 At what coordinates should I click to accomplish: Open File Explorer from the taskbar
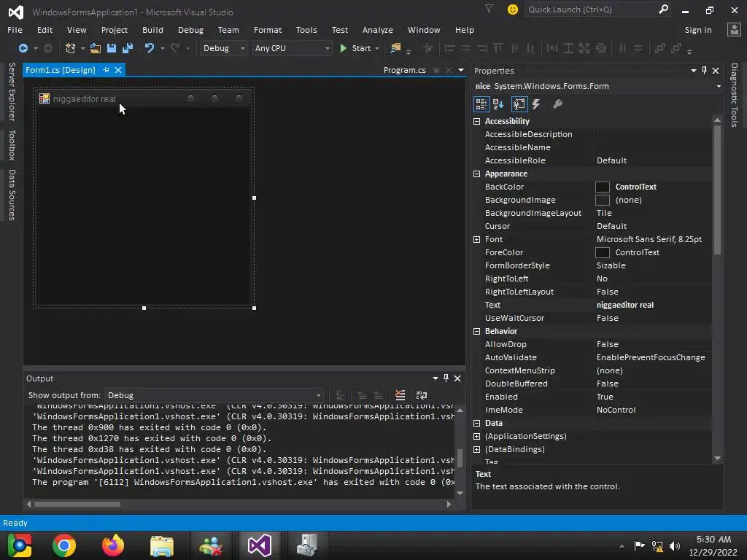pyautogui.click(x=162, y=545)
